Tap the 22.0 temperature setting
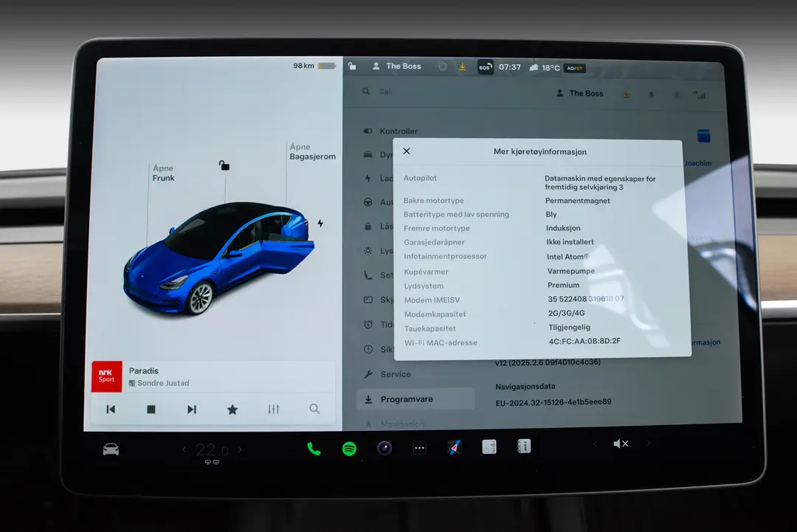The height and width of the screenshot is (532, 797). click(212, 449)
